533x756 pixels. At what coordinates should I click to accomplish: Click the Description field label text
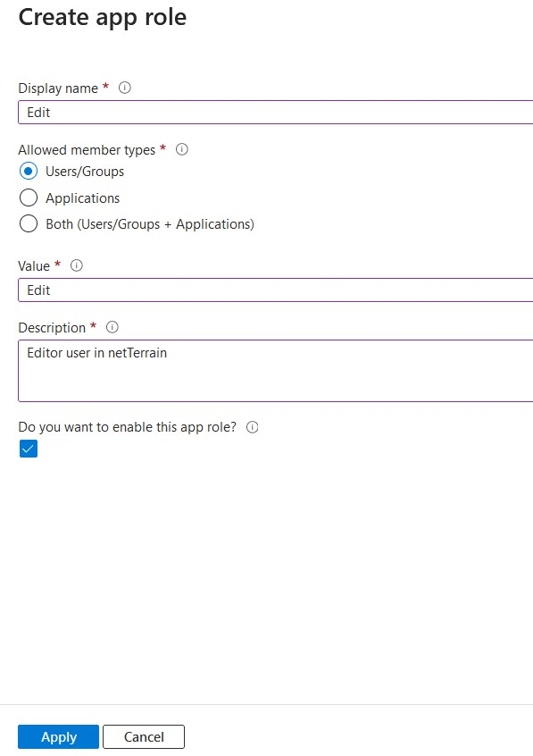click(52, 327)
